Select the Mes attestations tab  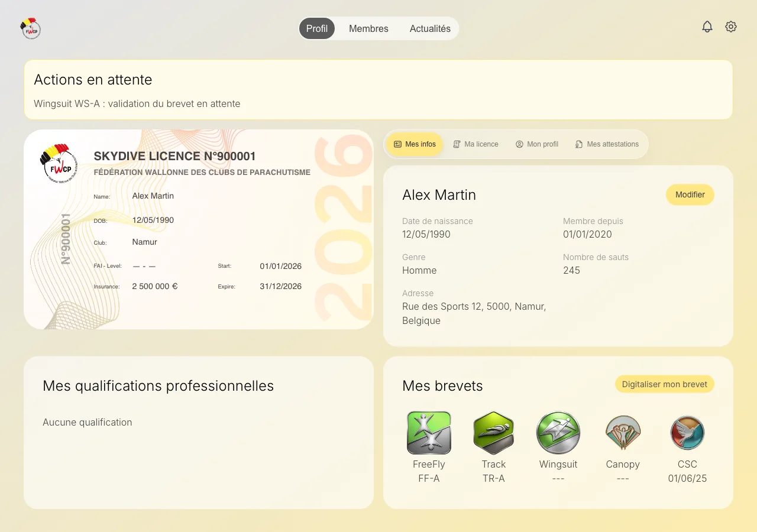(x=607, y=144)
